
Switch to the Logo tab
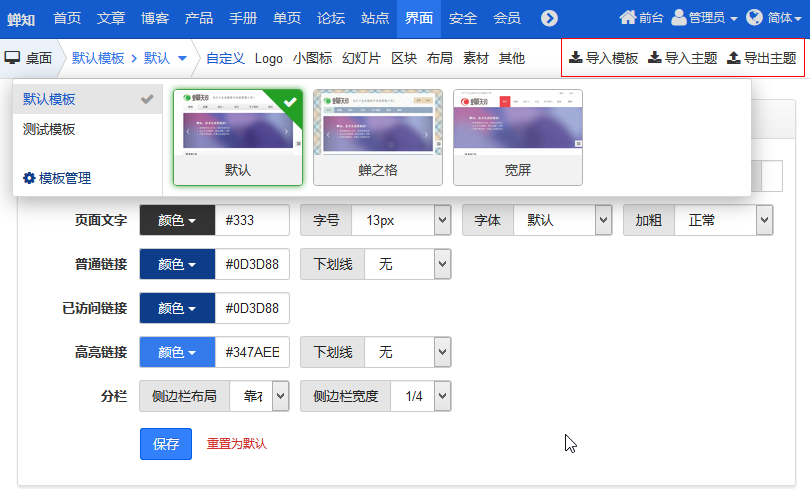269,58
